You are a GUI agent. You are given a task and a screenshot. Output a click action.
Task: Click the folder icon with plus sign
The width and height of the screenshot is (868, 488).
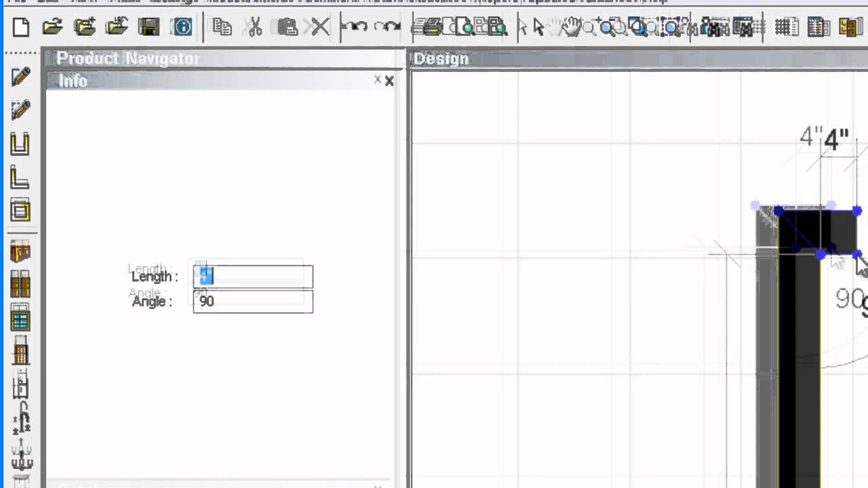tap(85, 27)
